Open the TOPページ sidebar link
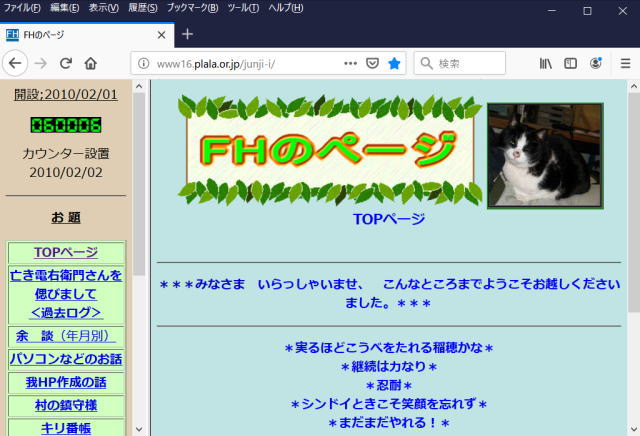Image resolution: width=640 pixels, height=436 pixels. click(66, 252)
